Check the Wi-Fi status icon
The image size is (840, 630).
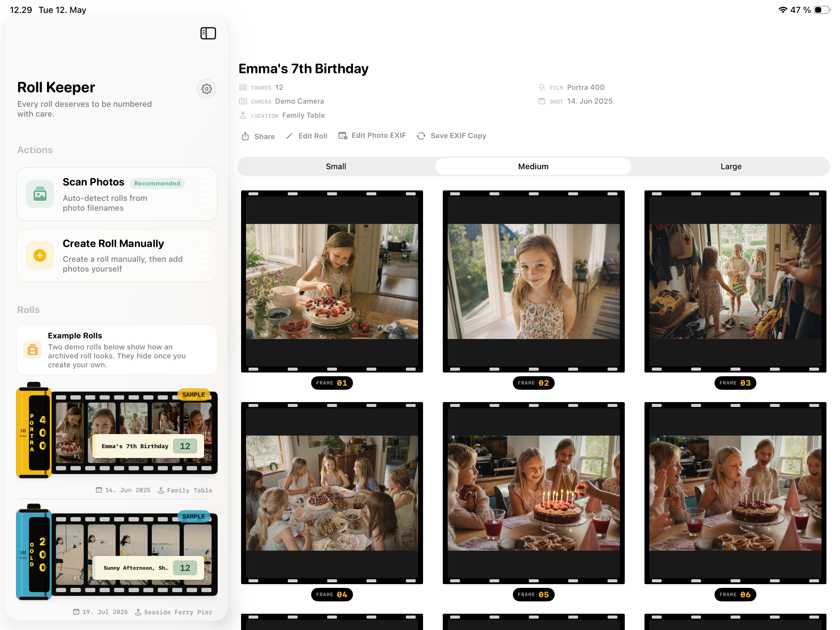783,10
